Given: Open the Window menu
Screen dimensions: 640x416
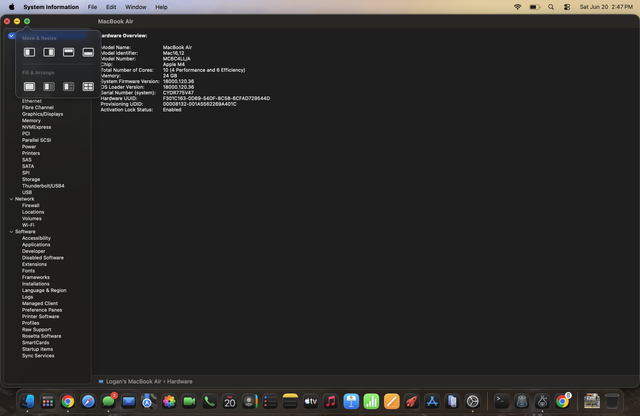Looking at the screenshot, I should [136, 7].
